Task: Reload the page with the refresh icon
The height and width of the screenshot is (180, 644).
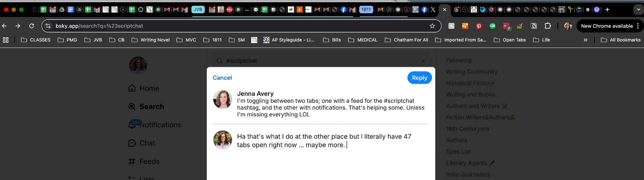Action: coord(32,26)
